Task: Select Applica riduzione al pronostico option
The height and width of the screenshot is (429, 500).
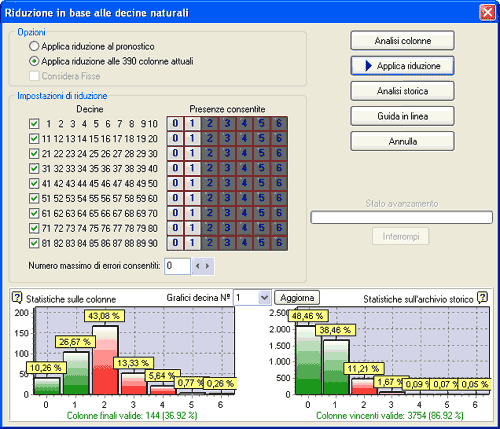Action: (x=34, y=46)
